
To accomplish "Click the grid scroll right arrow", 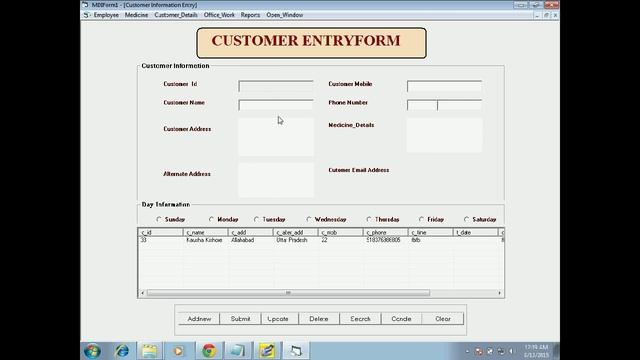I will tap(500, 293).
